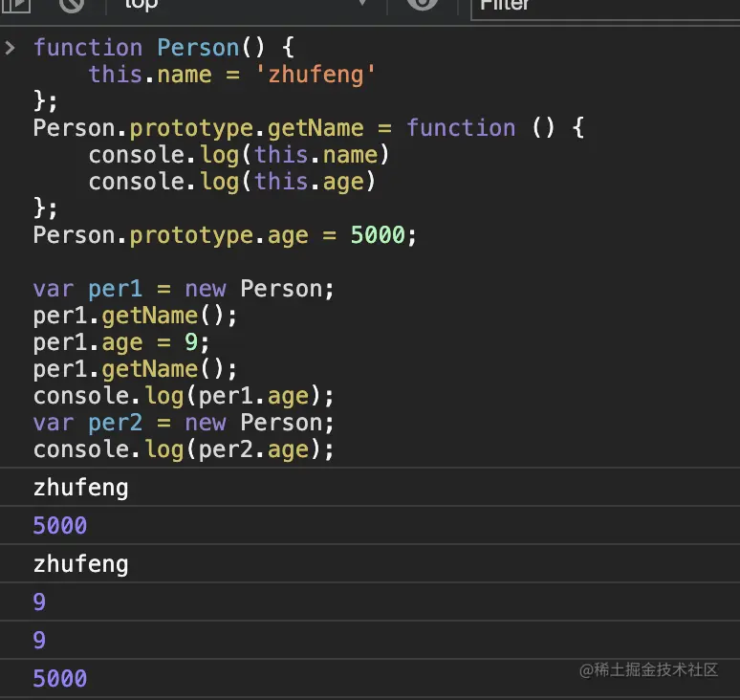Image resolution: width=740 pixels, height=700 pixels.
Task: Show the console sidebar panel icon
Action: 14,5
